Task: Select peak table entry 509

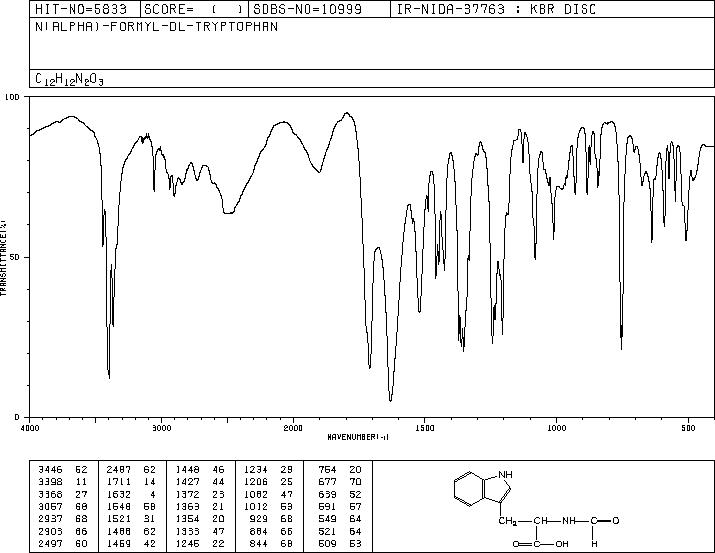Action: 327,544
